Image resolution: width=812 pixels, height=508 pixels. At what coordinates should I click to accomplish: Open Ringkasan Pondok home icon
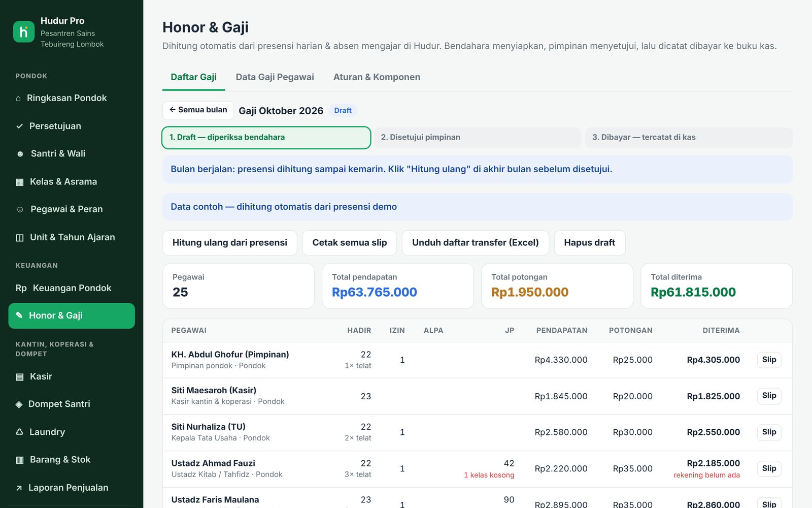coord(18,99)
